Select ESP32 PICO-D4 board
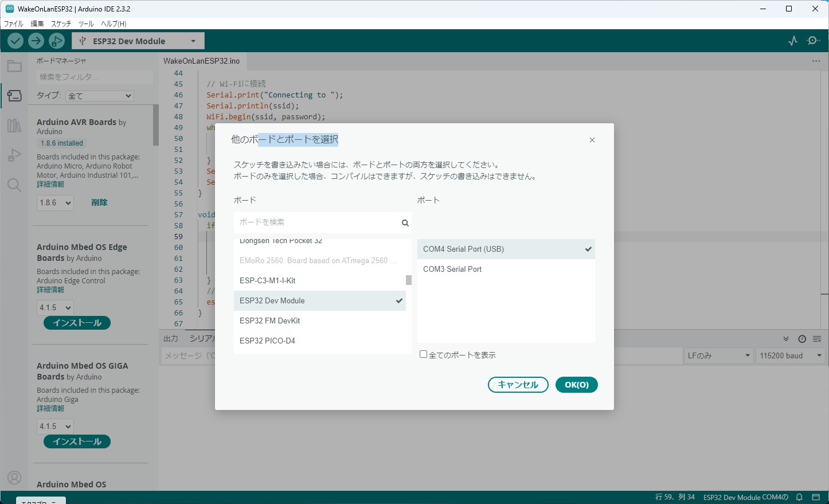The image size is (829, 504). click(320, 341)
